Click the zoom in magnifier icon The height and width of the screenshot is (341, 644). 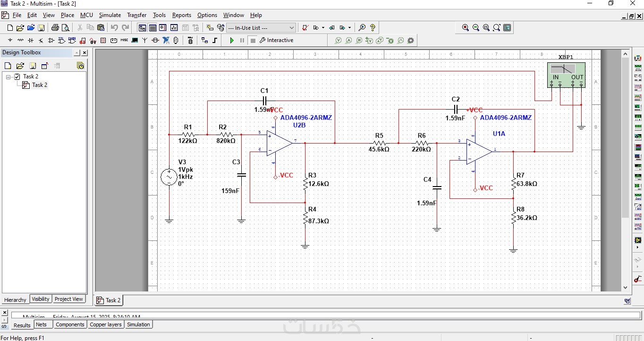(x=466, y=28)
